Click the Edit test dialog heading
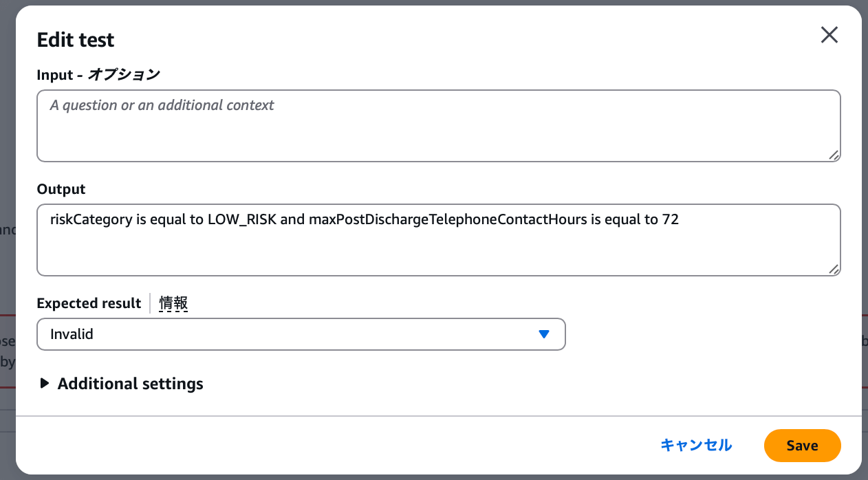The height and width of the screenshot is (480, 868). (76, 40)
